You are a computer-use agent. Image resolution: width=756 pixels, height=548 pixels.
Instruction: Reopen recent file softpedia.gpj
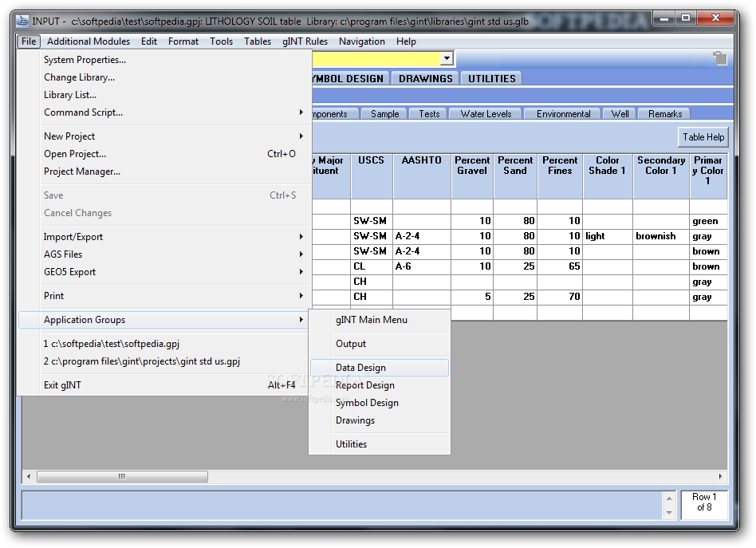click(163, 344)
